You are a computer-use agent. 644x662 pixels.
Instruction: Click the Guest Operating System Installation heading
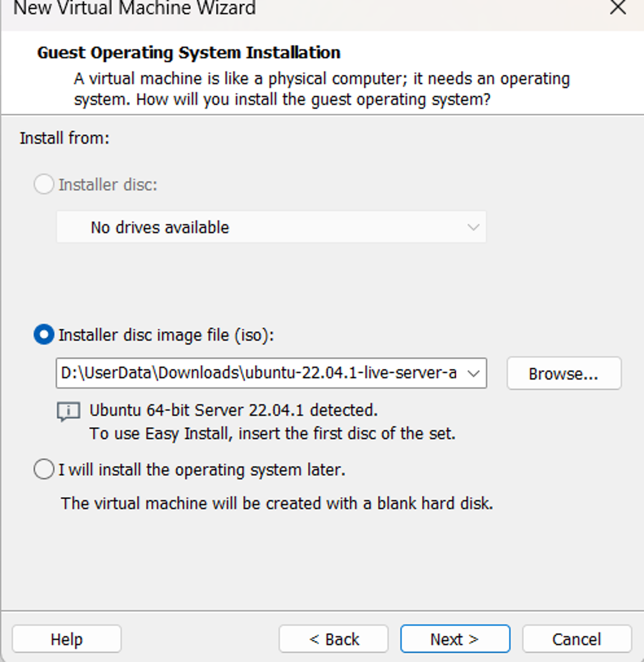pos(189,53)
